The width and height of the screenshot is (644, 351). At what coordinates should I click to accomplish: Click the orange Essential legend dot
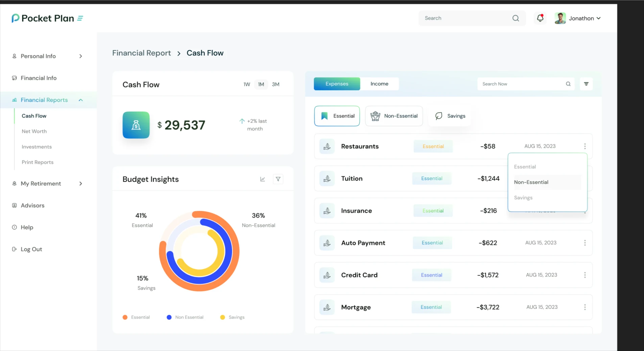coord(125,317)
